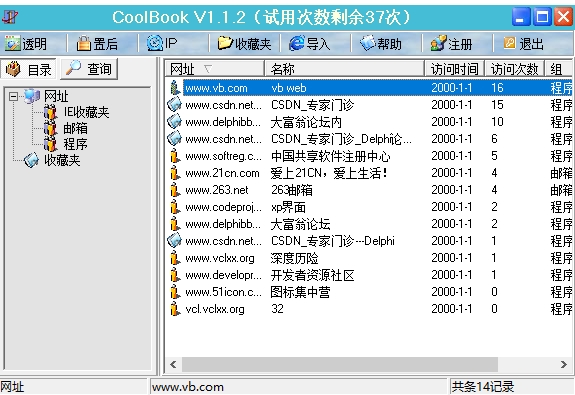Image resolution: width=575 pixels, height=395 pixels.
Task: Open 帮助 help from the toolbar
Action: (381, 44)
